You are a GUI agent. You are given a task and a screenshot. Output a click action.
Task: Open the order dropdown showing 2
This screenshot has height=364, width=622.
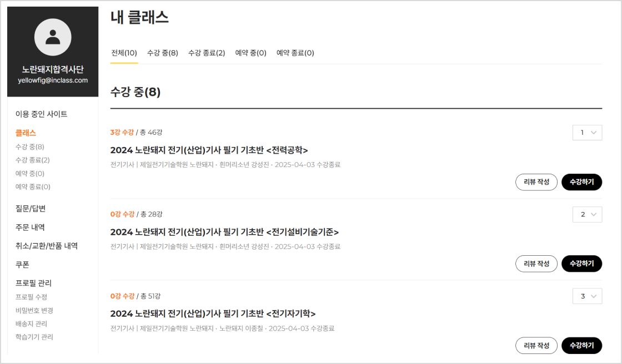coord(587,215)
